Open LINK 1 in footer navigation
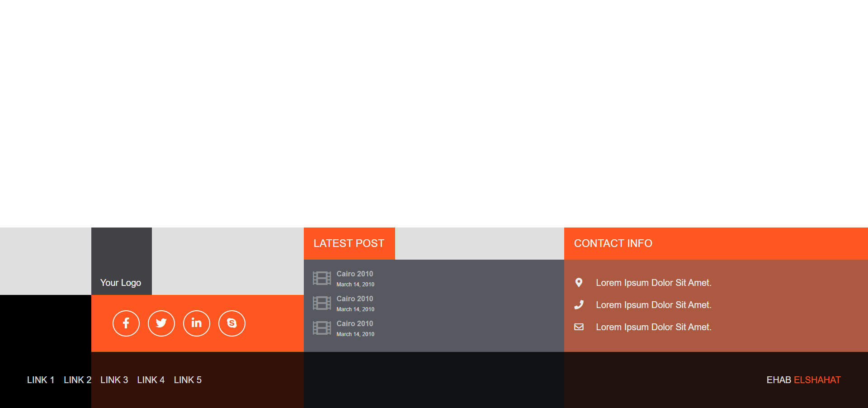 pos(41,380)
